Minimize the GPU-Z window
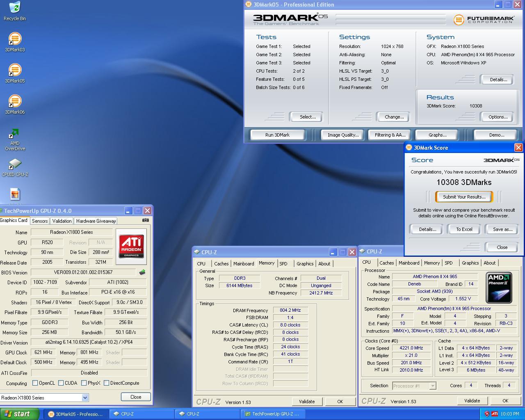The image size is (525, 420). (128, 211)
